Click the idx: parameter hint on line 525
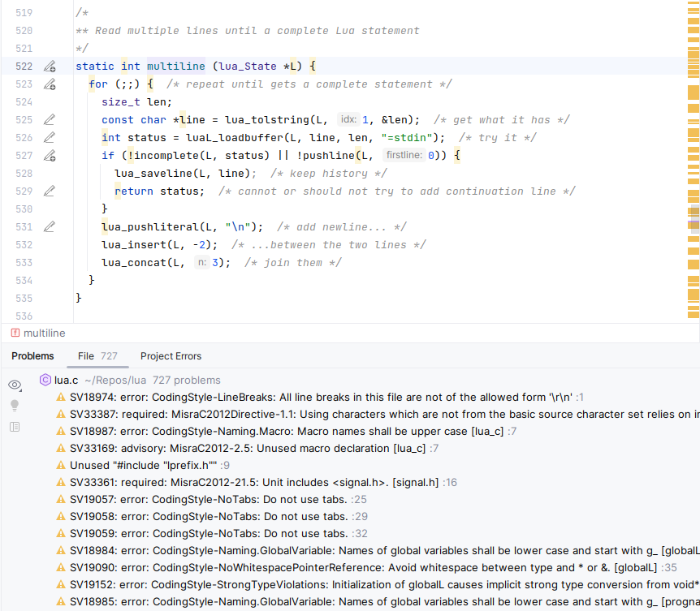 click(348, 119)
